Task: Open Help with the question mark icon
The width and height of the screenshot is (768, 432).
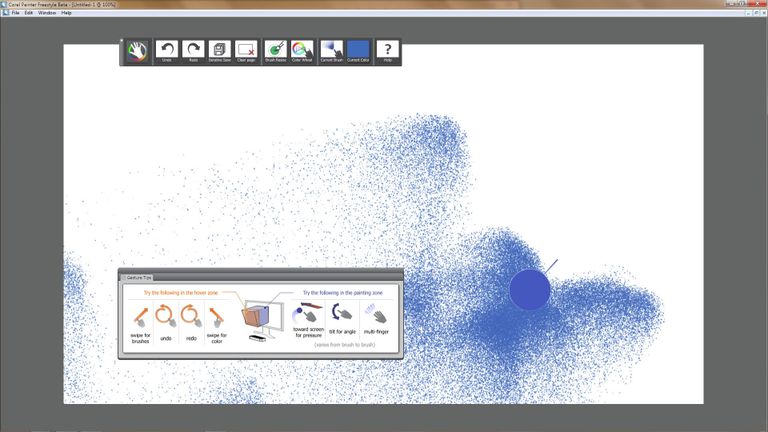Action: coord(388,51)
